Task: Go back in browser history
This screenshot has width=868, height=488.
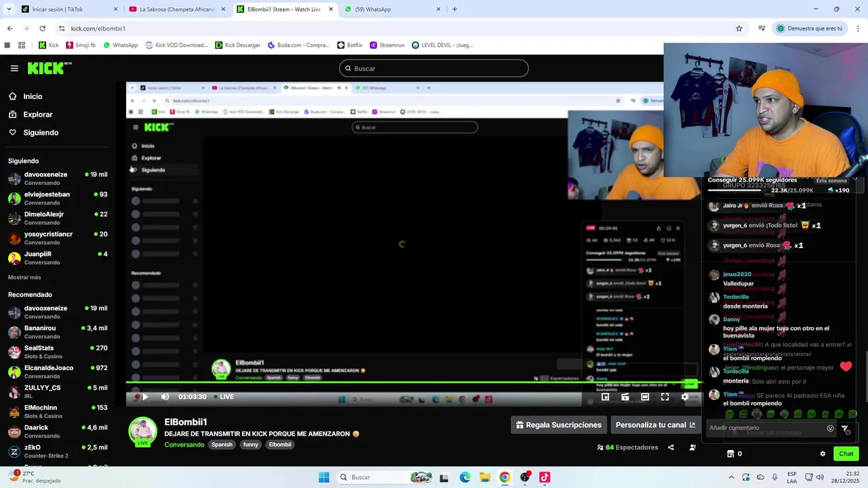Action: pyautogui.click(x=9, y=28)
